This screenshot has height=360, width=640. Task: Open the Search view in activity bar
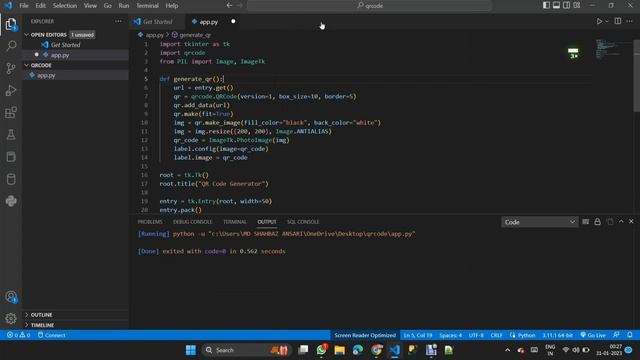click(x=11, y=46)
